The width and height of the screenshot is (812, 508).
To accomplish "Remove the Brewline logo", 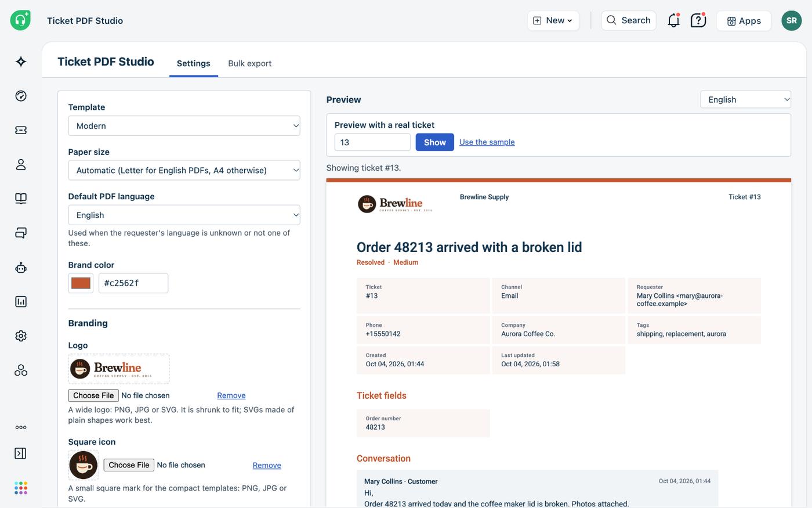I will click(x=231, y=395).
